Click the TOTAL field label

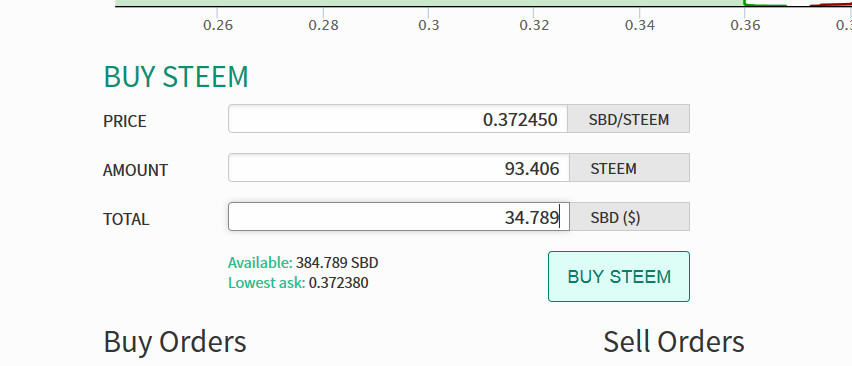(x=126, y=219)
